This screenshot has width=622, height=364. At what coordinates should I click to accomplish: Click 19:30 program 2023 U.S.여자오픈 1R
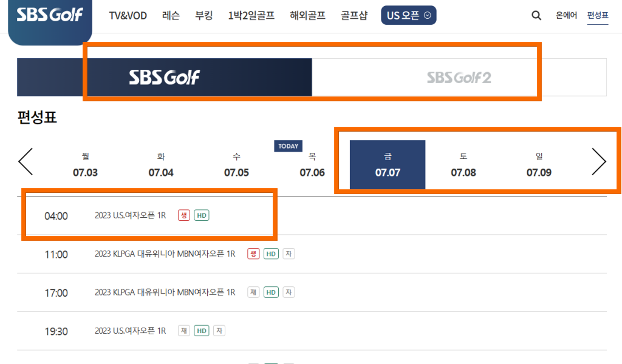(130, 331)
